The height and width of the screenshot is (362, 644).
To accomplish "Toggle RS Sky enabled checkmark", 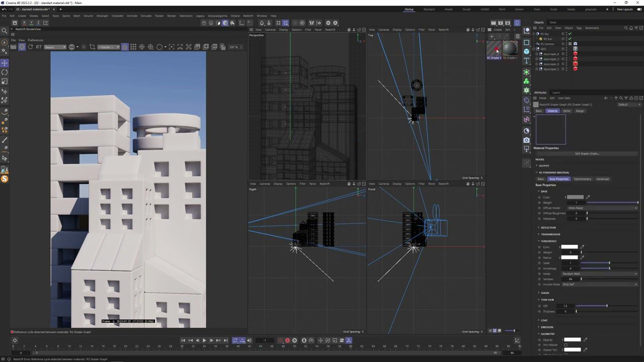I will (570, 34).
